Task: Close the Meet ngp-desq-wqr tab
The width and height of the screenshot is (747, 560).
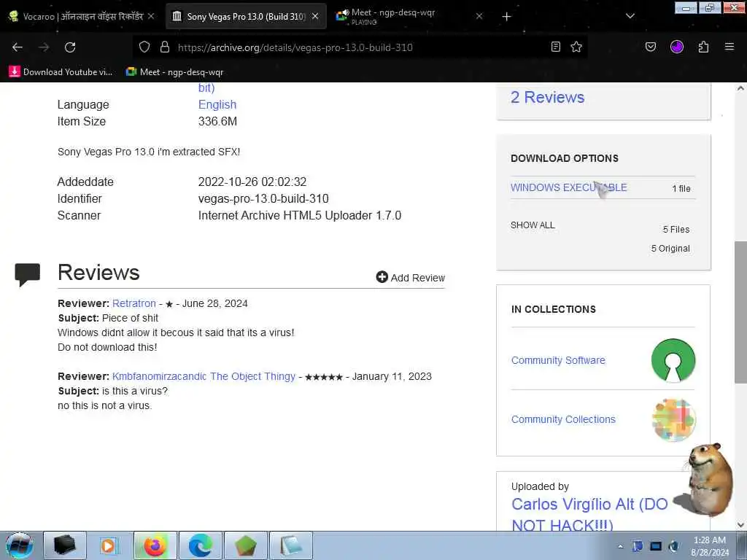Action: coord(479,16)
